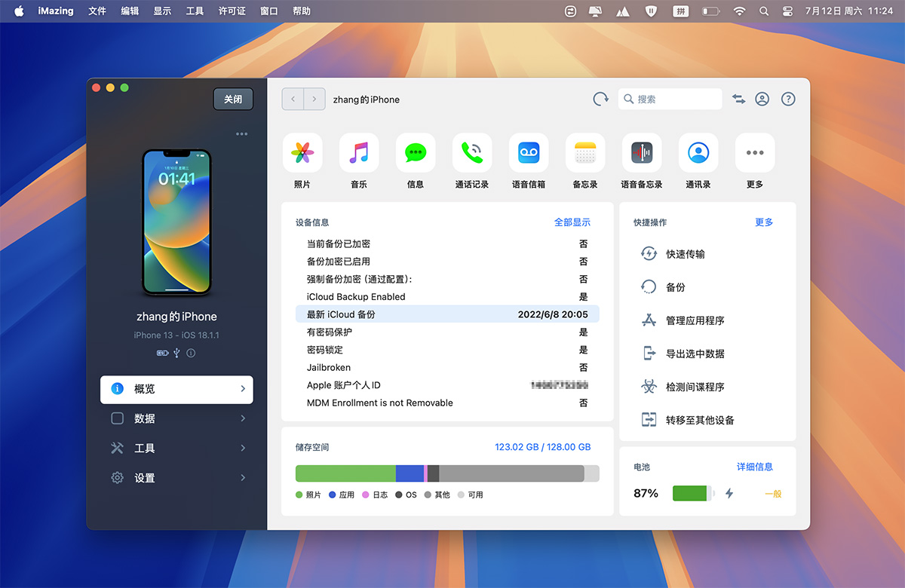This screenshot has height=588, width=905.
Task: Click the battery charging bolt icon
Action: (729, 494)
